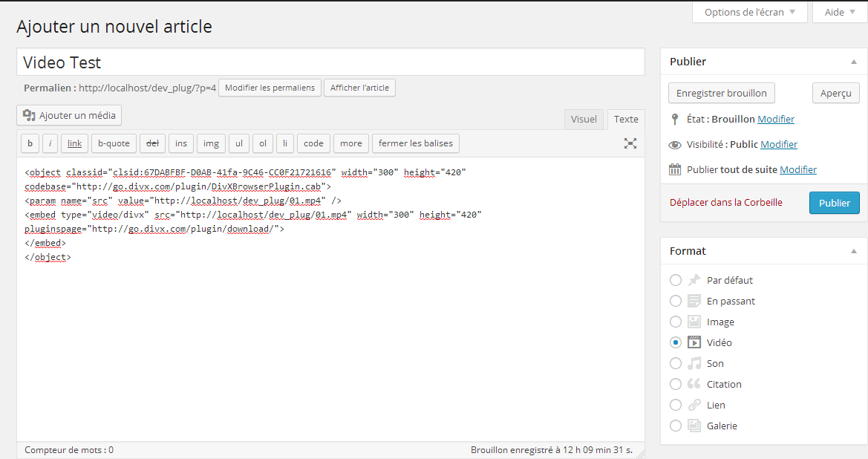Toggle distraction-free fullscreen editor icon
The height and width of the screenshot is (459, 868).
click(x=630, y=143)
